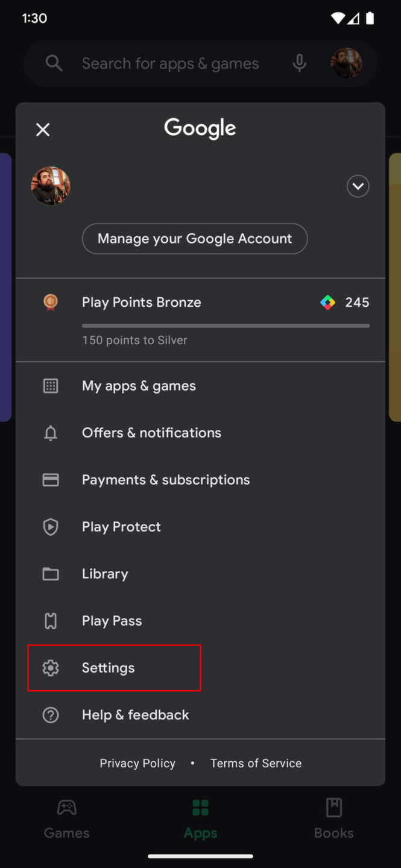This screenshot has height=868, width=401.
Task: Close the Google account menu
Action: pyautogui.click(x=43, y=130)
